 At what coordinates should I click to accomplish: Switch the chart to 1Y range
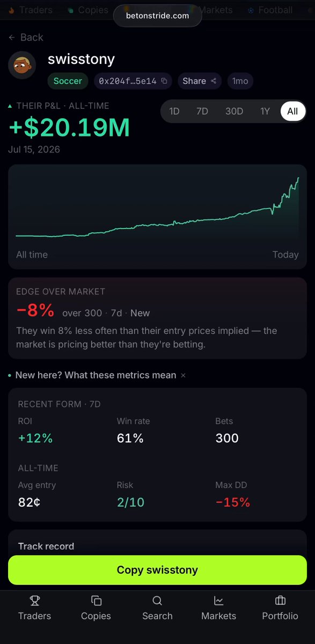(x=265, y=111)
